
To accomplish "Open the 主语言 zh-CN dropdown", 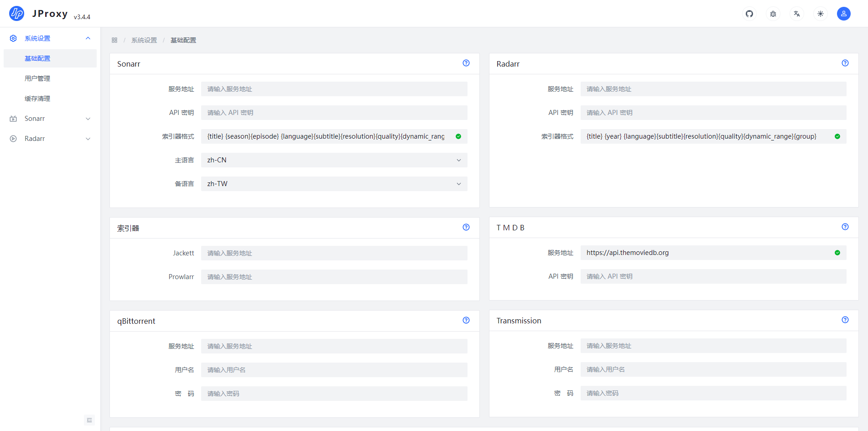I will click(x=334, y=160).
